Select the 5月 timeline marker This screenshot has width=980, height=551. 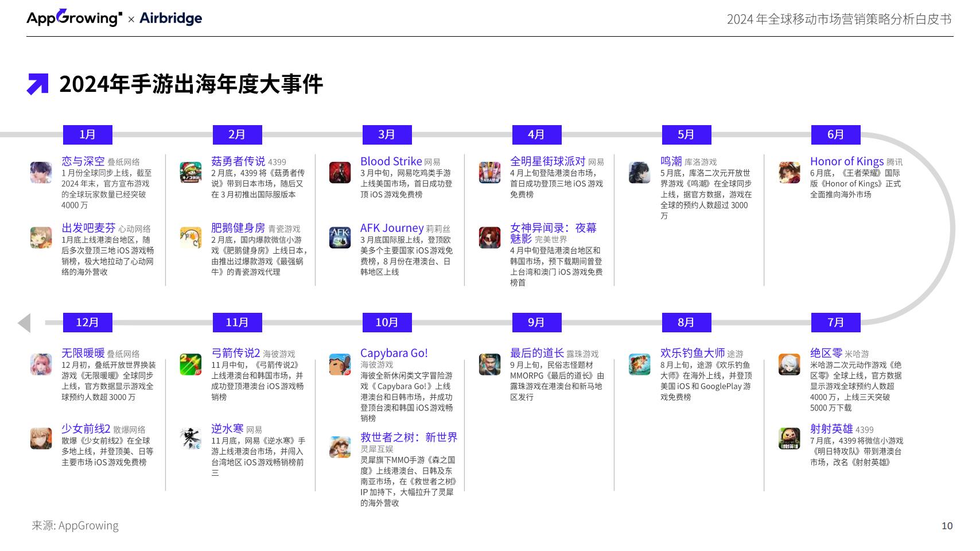click(x=686, y=134)
